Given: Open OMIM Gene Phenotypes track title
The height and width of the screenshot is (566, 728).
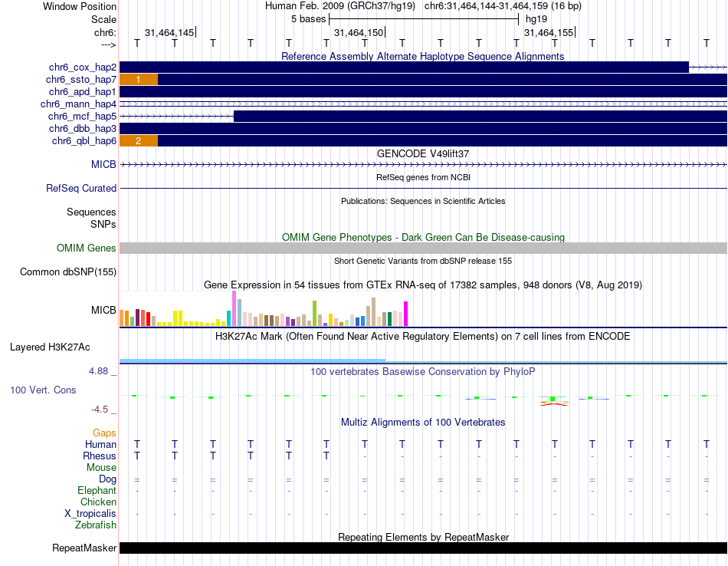Looking at the screenshot, I should pos(423,237).
